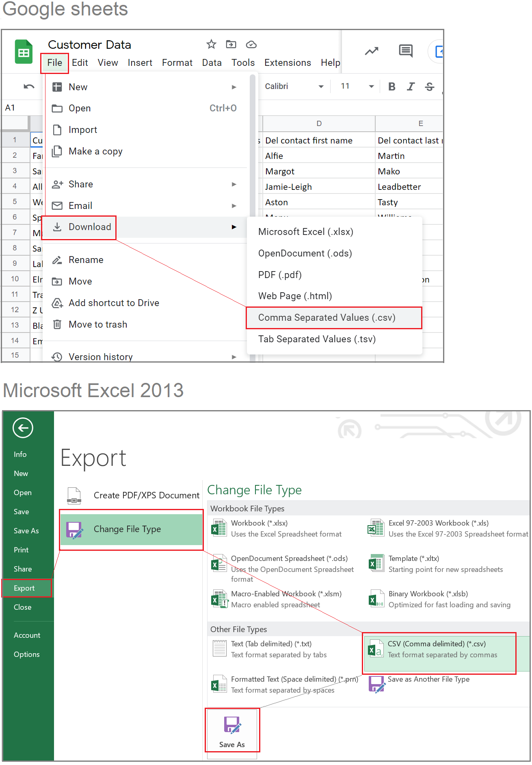Screen dimensions: 532x765
Task: Select Save As in Excel backstage sidebar
Action: pos(27,531)
